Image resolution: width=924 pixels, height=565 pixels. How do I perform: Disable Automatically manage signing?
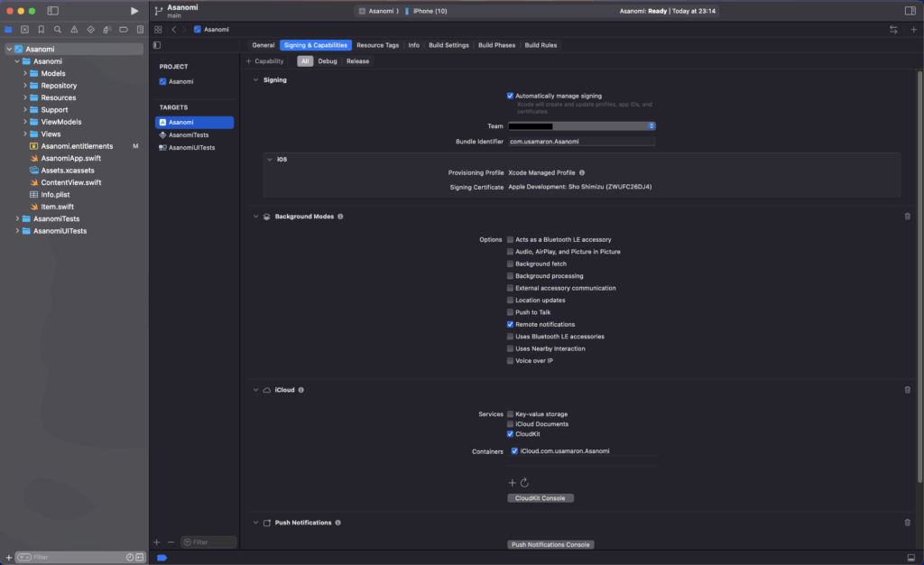coord(510,96)
